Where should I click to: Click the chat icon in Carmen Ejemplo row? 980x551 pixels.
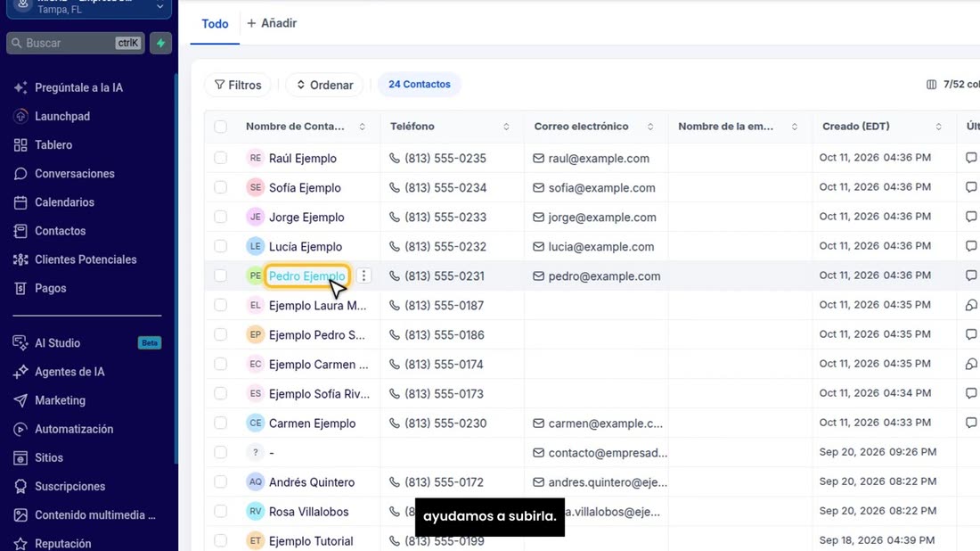click(970, 422)
